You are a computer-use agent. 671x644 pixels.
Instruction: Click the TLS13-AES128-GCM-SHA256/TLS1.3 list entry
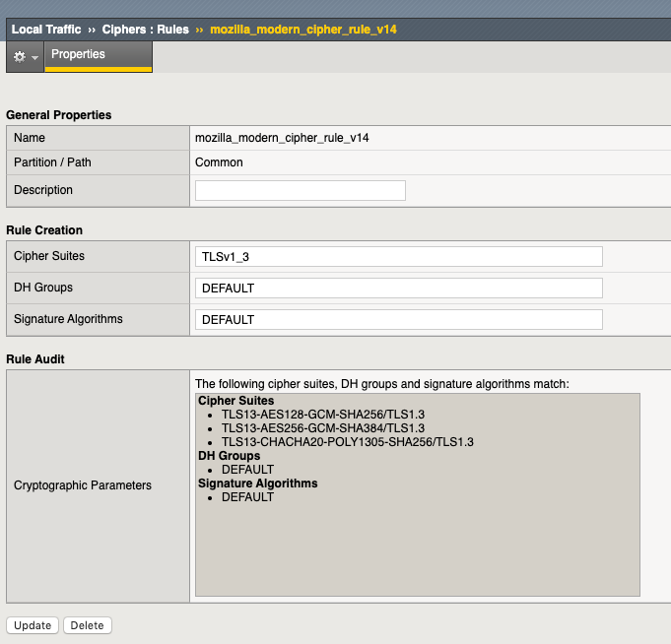(322, 415)
